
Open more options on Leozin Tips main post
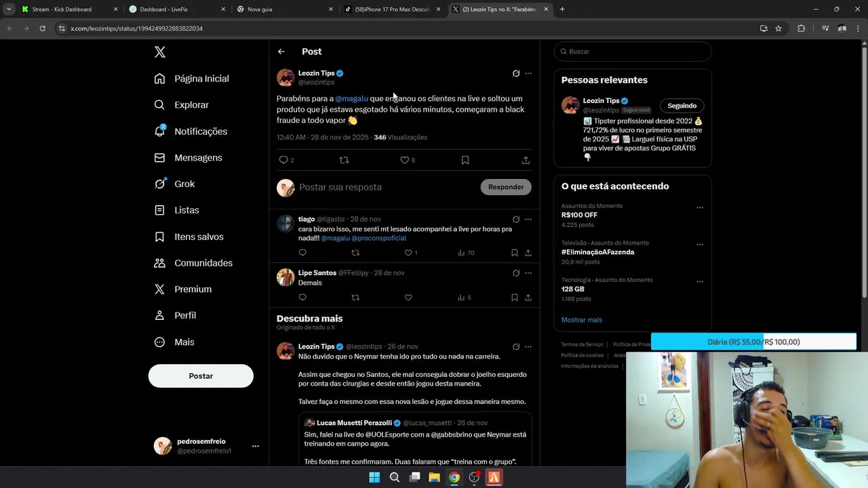[528, 73]
